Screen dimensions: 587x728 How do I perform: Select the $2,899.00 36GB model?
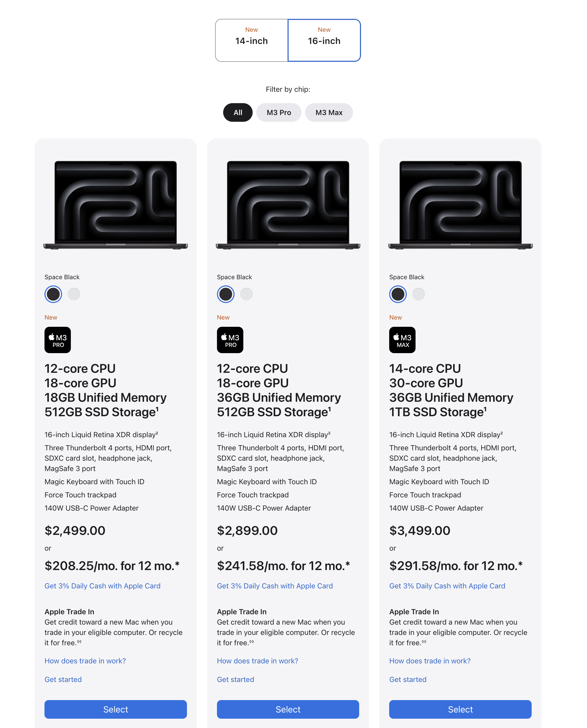288,709
